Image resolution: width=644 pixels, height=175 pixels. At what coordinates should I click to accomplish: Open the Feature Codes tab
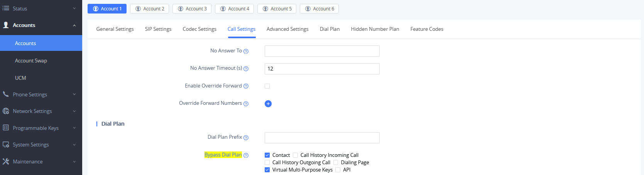coord(427,29)
